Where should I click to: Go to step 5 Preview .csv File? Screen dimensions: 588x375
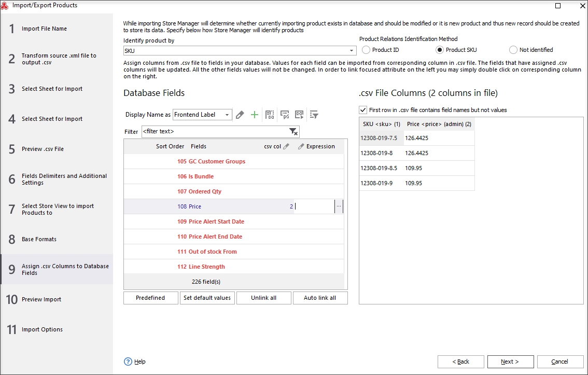pos(56,149)
